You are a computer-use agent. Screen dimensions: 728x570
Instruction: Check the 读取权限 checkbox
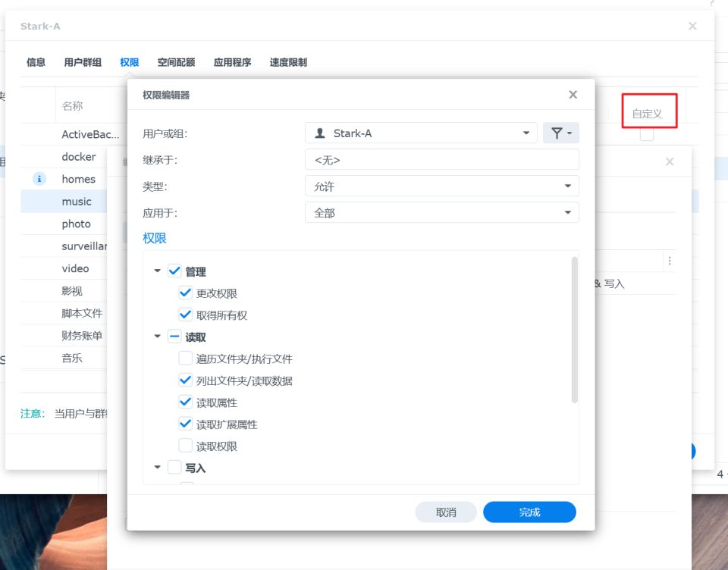[x=185, y=446]
